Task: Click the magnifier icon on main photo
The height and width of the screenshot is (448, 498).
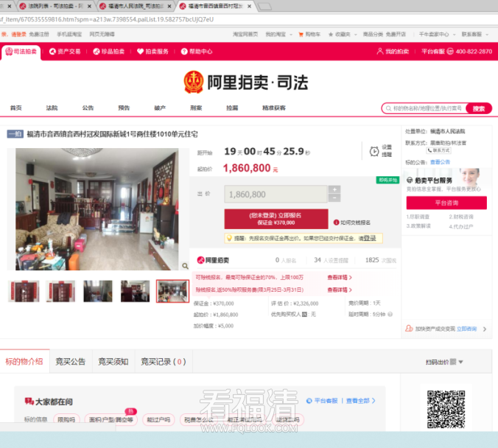Action: 185,266
